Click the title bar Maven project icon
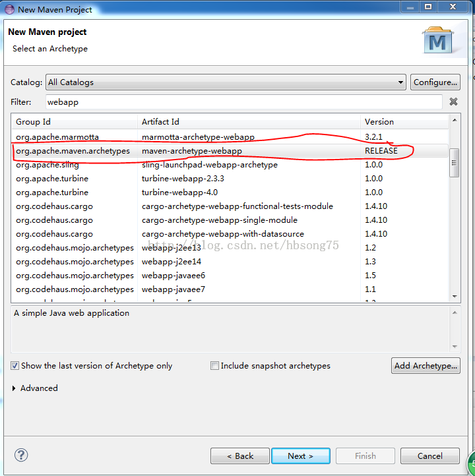This screenshot has width=475, height=476. pyautogui.click(x=9, y=9)
